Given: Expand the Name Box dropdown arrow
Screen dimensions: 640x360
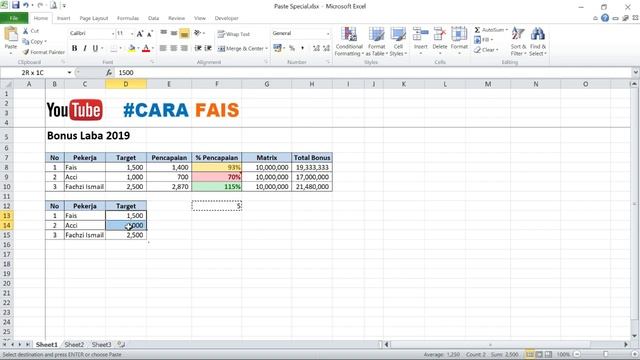Looking at the screenshot, I should pos(69,73).
